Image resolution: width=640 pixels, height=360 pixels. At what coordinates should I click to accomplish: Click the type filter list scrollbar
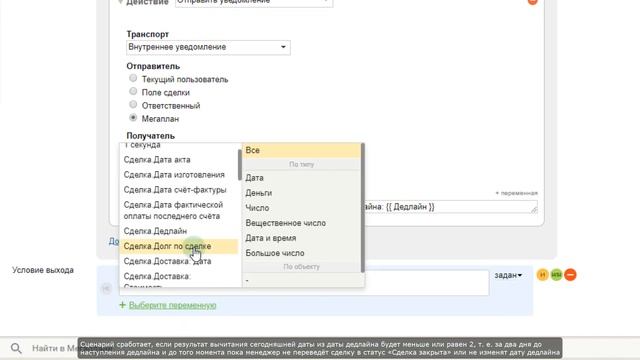[363, 208]
